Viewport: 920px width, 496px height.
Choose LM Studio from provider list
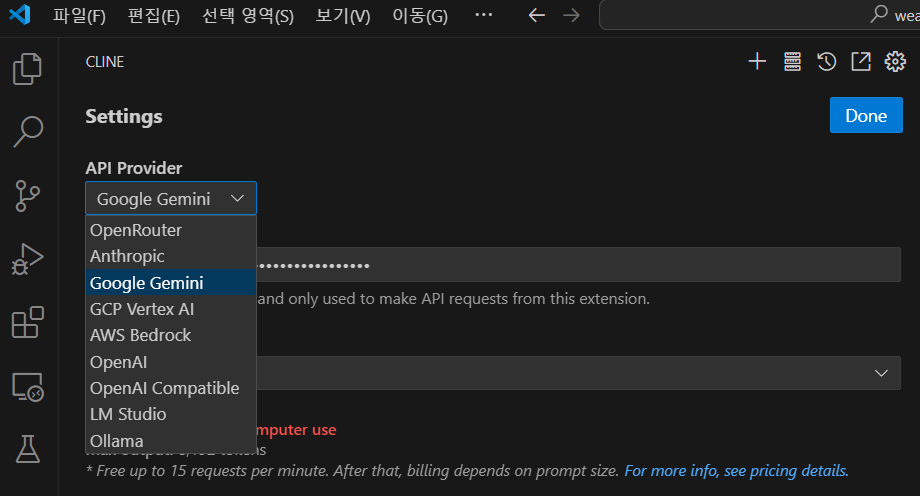pyautogui.click(x=171, y=414)
